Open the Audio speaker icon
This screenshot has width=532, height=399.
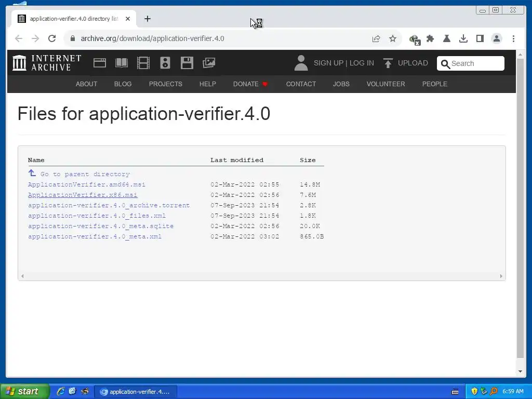[165, 63]
